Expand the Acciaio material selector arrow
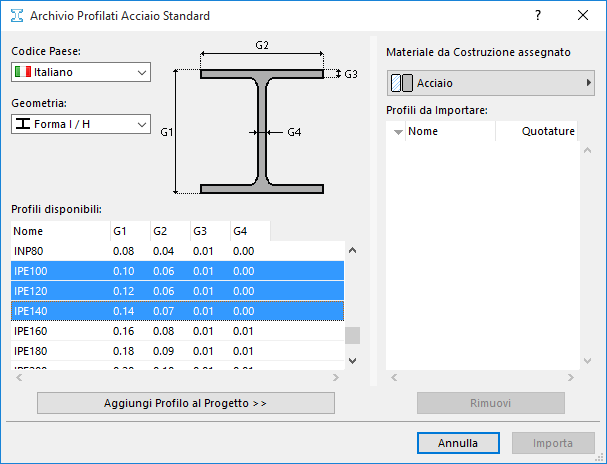The image size is (607, 464). pyautogui.click(x=588, y=83)
